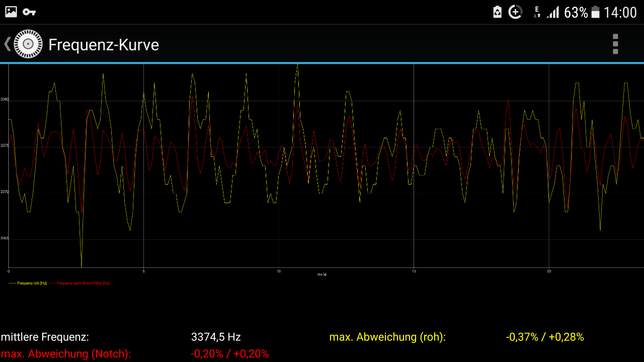This screenshot has height=362, width=644.
Task: Tap the picture notification icon
Action: point(11,12)
